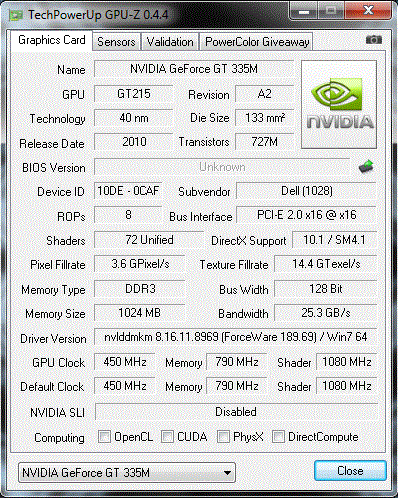Click the Bus Width field 128 Bit
This screenshot has width=398, height=498.
pos(326,289)
